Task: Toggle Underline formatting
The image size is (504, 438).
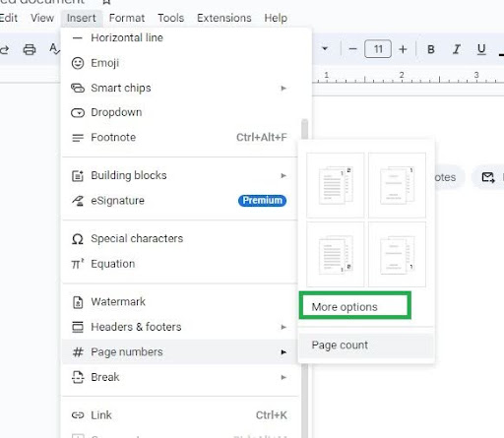Action: pos(481,49)
